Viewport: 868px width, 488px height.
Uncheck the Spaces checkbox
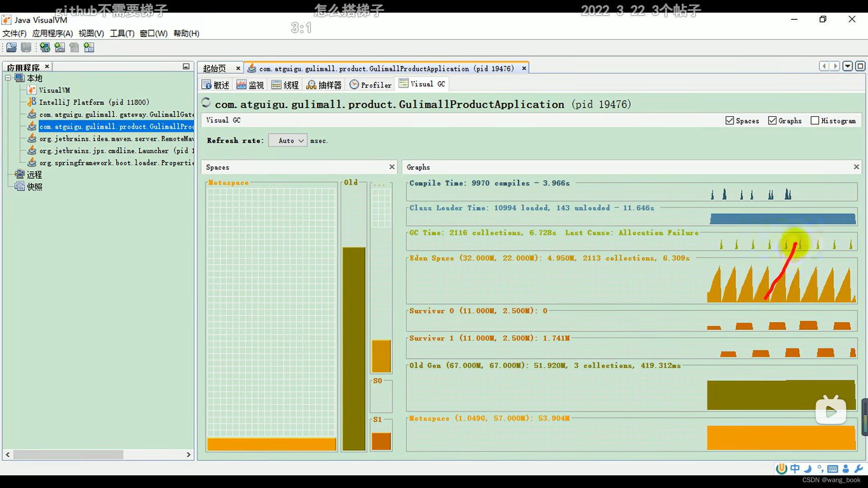tap(729, 121)
